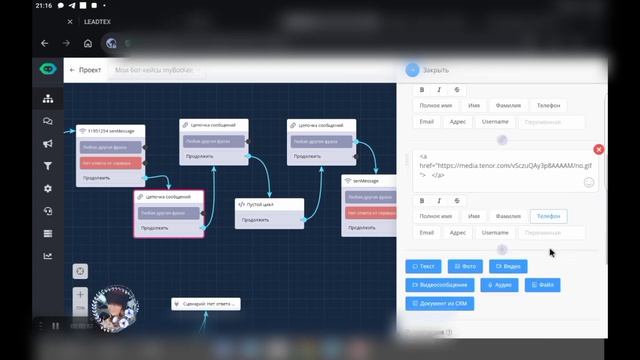Screen dimensions: 640x360
Task: Insert Username from the upper variable row
Action: [495, 122]
